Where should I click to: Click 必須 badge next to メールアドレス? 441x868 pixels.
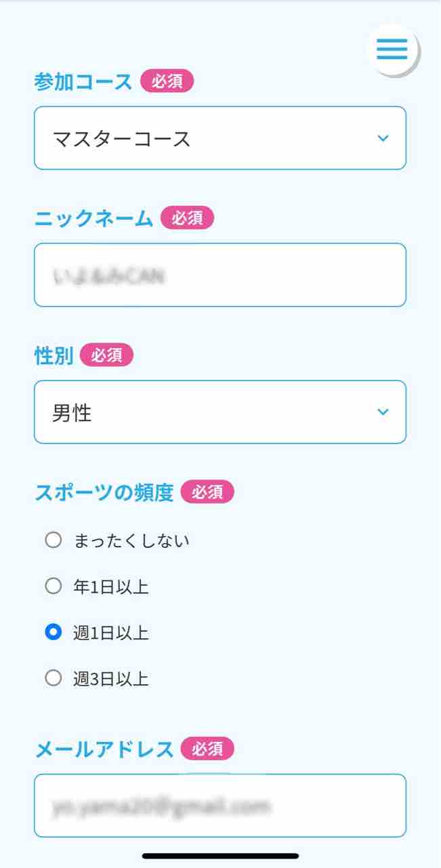207,749
